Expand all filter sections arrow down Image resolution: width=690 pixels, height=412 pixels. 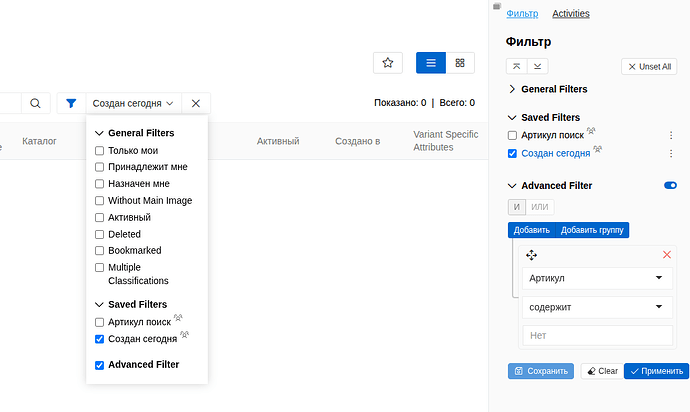click(x=538, y=66)
